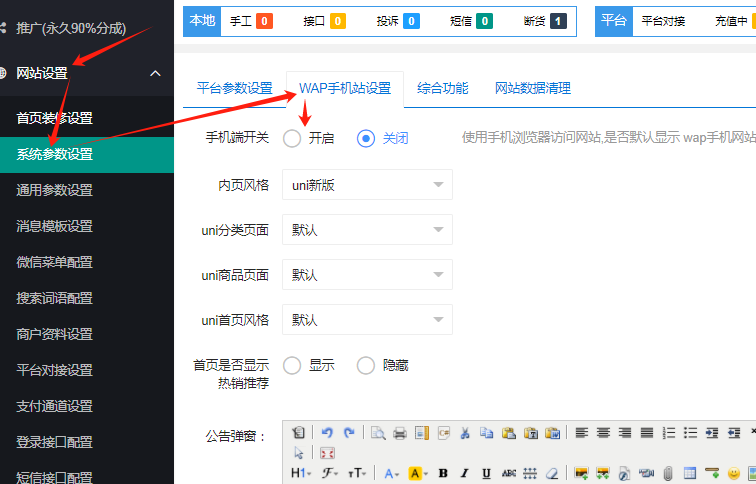Insert a single image into editor
The image size is (756, 484).
(x=581, y=473)
